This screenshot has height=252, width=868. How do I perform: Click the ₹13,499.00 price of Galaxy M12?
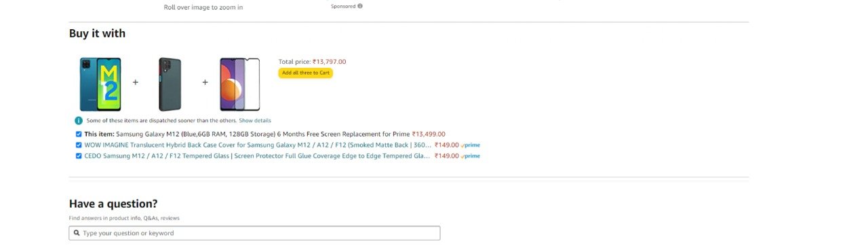point(429,134)
